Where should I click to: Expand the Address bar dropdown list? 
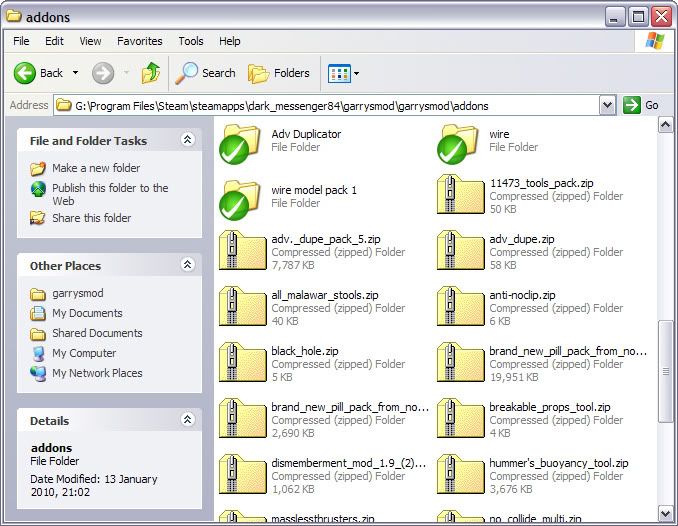pyautogui.click(x=607, y=105)
